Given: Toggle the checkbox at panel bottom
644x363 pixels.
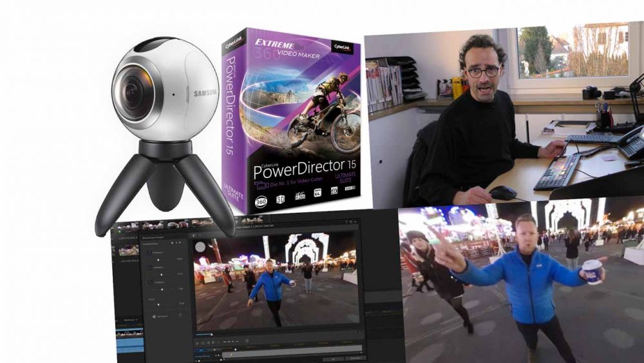Looking at the screenshot, I should coord(153,316).
